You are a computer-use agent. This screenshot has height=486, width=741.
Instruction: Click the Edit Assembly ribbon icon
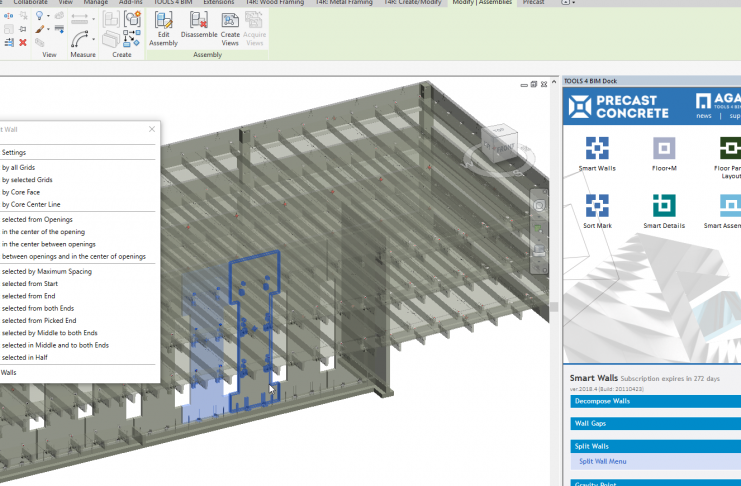[x=163, y=29]
